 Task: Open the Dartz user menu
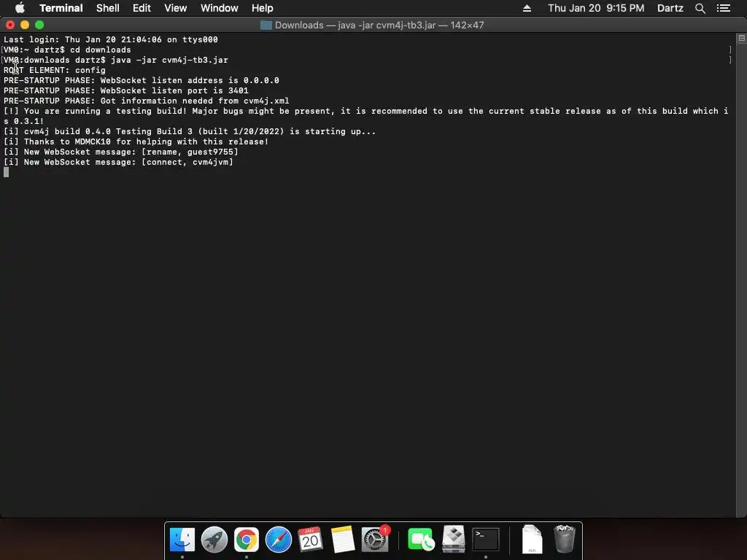(670, 8)
